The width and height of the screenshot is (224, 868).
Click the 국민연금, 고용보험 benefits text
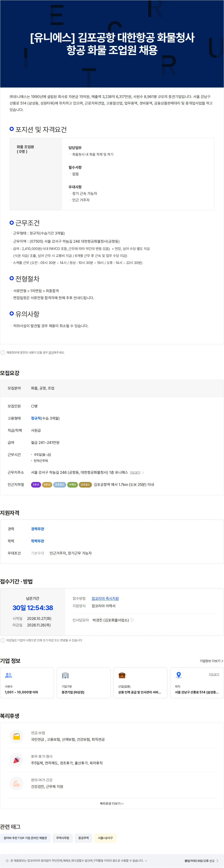point(68,739)
